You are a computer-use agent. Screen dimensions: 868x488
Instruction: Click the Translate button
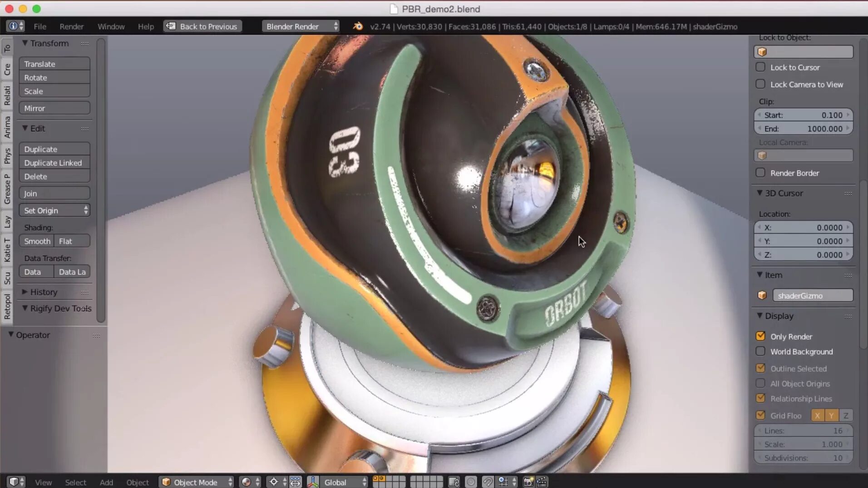click(54, 64)
